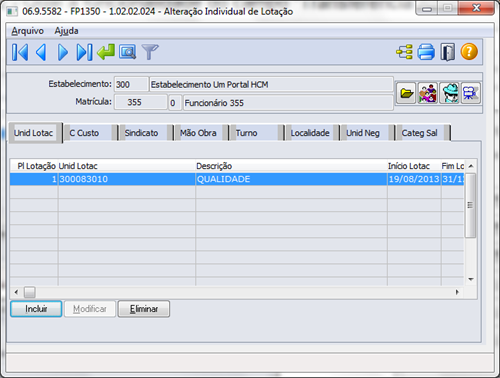This screenshot has width=500, height=378.
Task: Go to first record arrow icon
Action: [x=20, y=52]
